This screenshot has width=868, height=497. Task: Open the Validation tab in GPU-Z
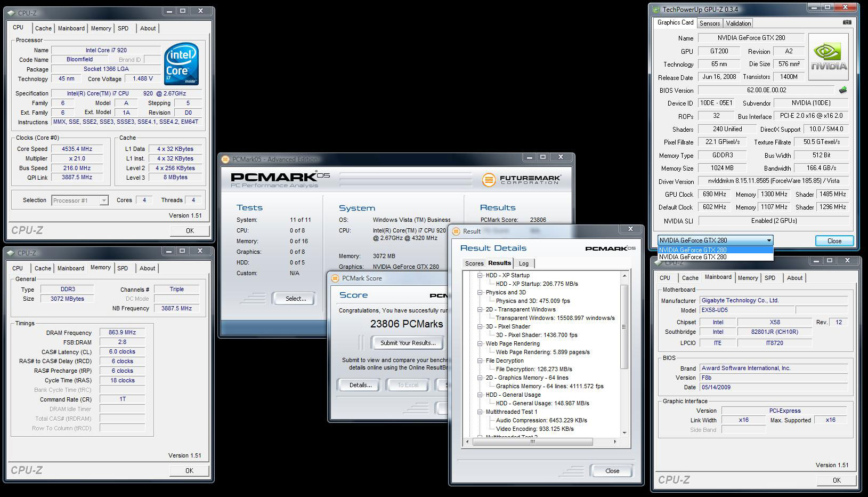[739, 23]
